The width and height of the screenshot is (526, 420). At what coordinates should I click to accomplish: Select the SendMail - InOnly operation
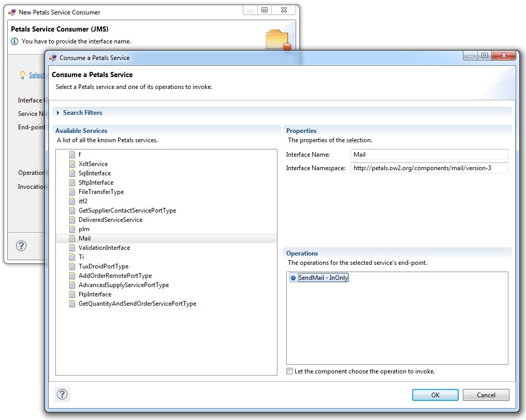pyautogui.click(x=323, y=278)
